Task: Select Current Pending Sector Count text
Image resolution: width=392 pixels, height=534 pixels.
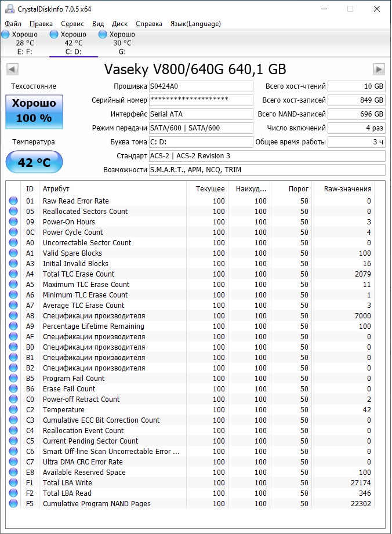Action: [x=90, y=441]
